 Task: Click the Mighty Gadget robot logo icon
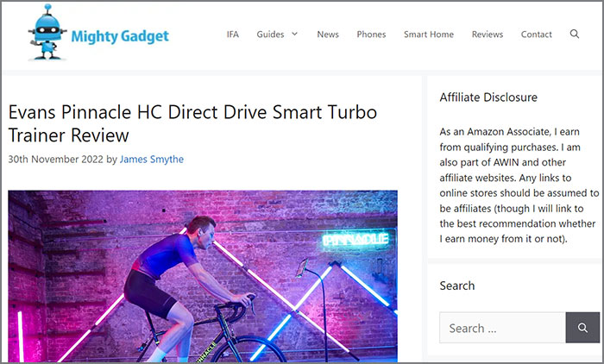47,33
